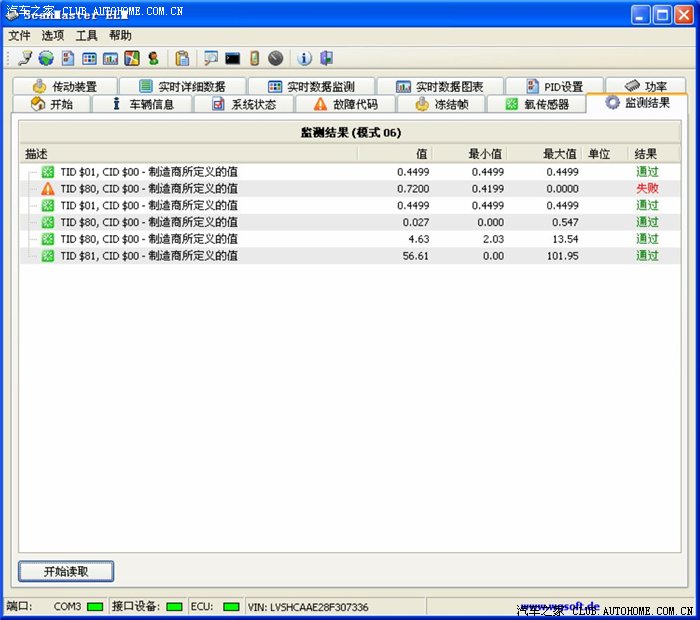
Task: Open the 帮助 menu
Action: 120,35
